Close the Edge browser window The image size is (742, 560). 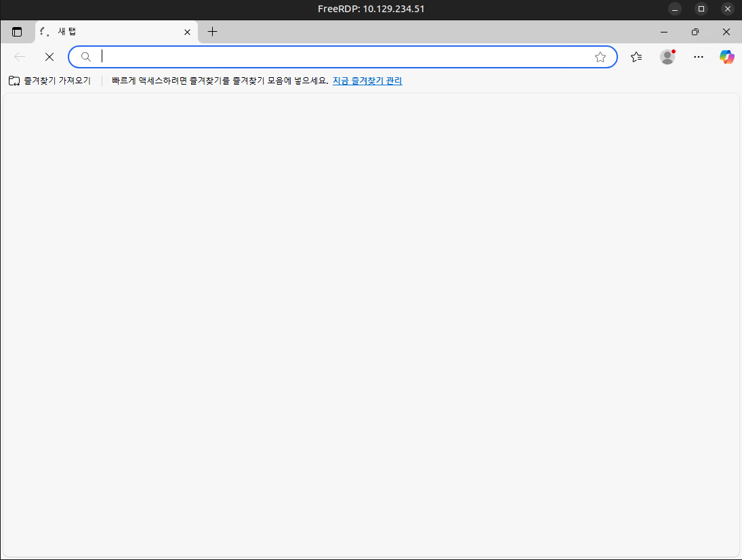726,32
